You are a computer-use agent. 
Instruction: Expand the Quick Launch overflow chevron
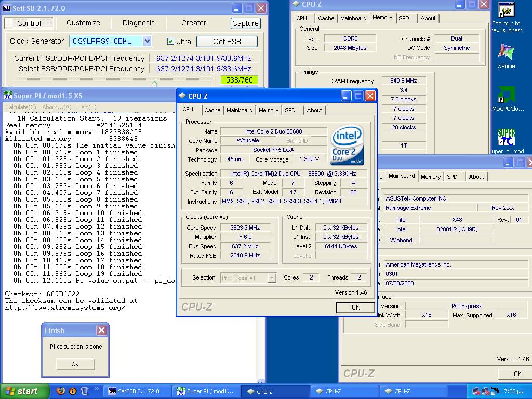97,389
